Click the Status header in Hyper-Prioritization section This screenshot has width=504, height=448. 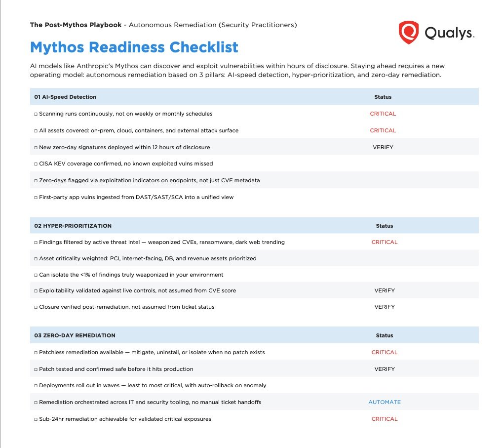point(385,226)
